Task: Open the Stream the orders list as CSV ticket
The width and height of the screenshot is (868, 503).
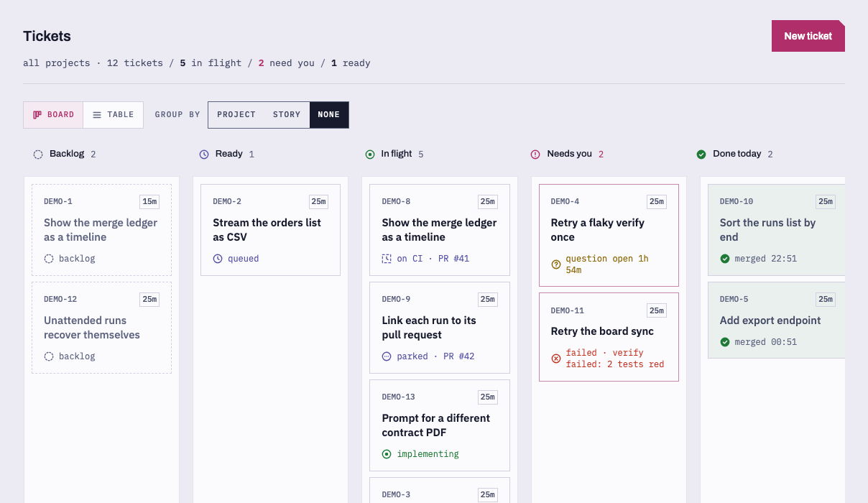Action: pyautogui.click(x=270, y=230)
